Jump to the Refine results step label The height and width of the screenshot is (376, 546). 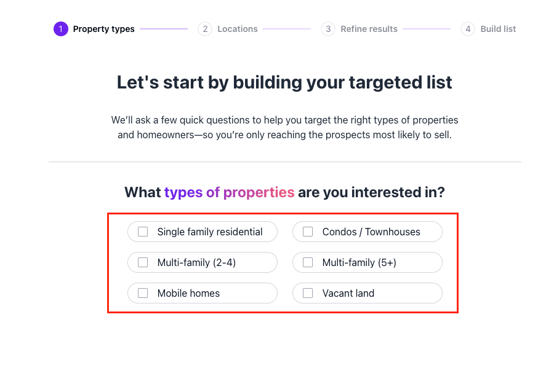point(369,29)
